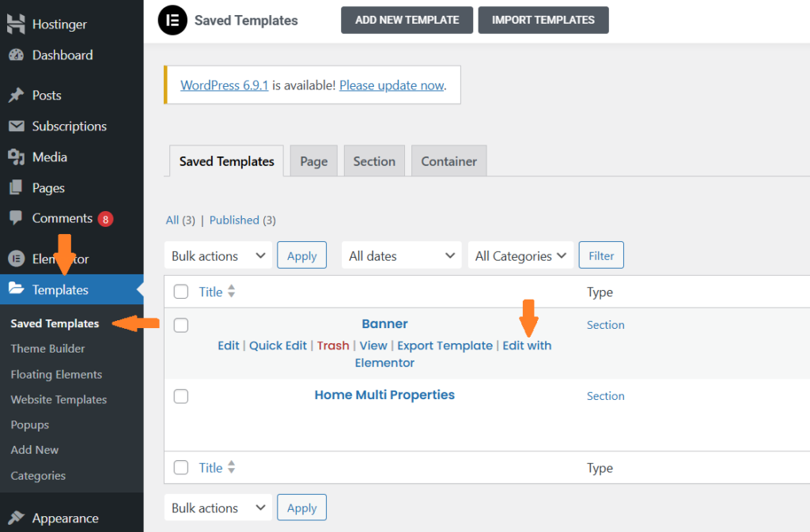Click the Subscriptions envelope icon

[16, 126]
